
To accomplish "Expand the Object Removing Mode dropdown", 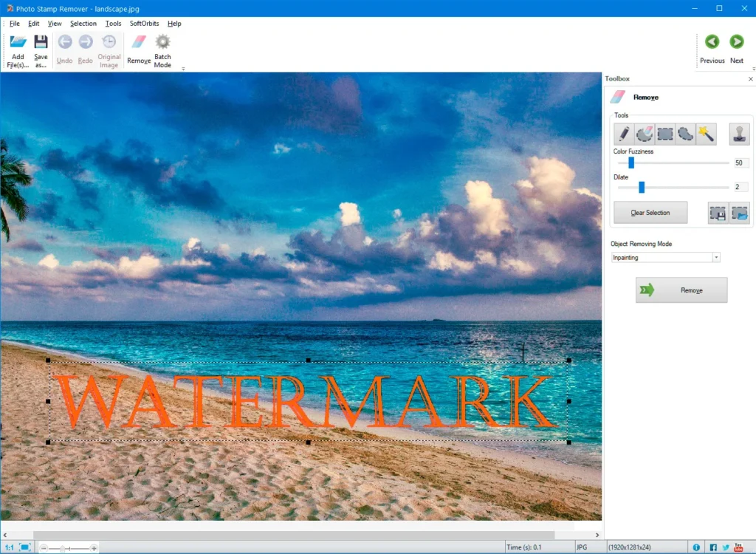I will pyautogui.click(x=715, y=257).
